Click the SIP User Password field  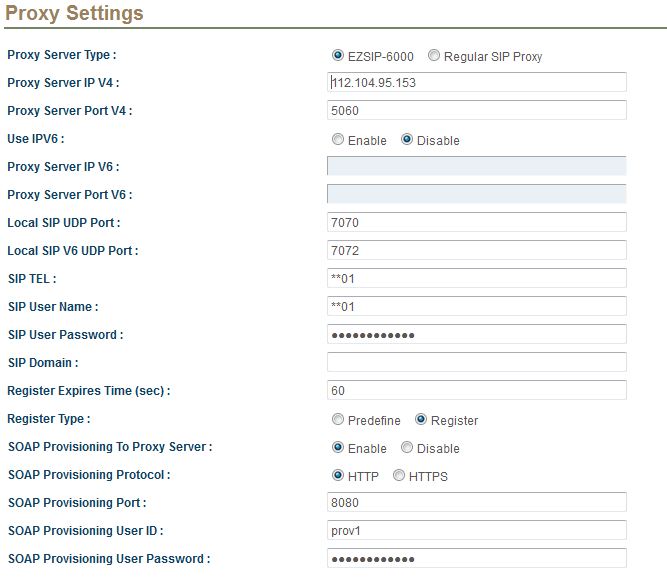(x=476, y=334)
